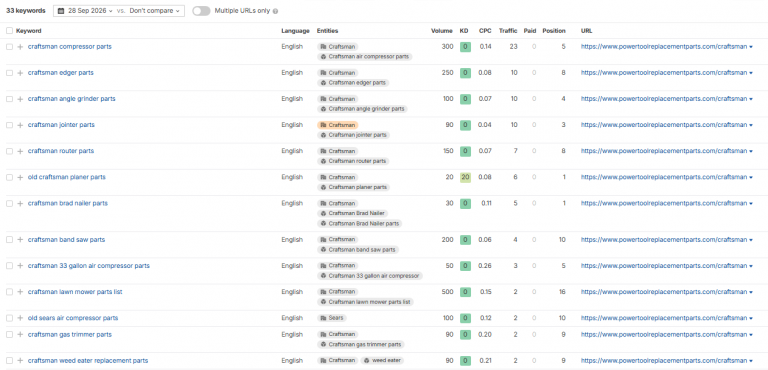Click the volume value 500
This screenshot has width=768, height=370.
(447, 292)
